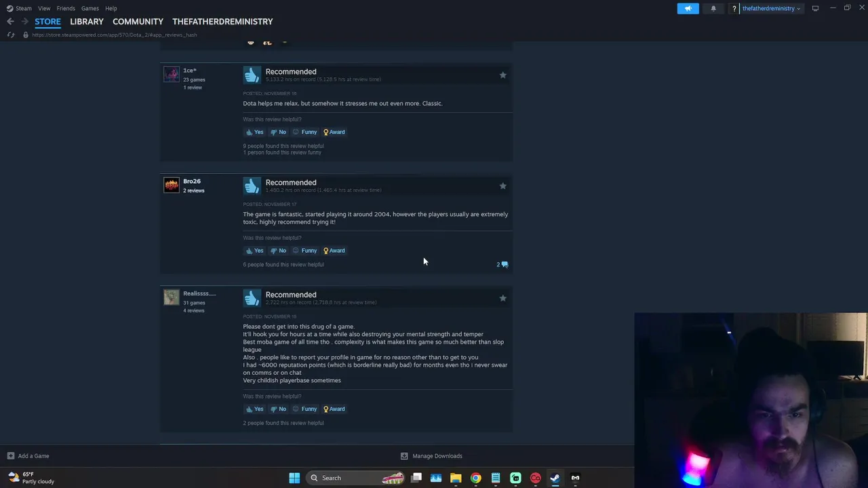This screenshot has height=488, width=868.
Task: Switch to the COMMUNITY tab
Action: point(138,22)
